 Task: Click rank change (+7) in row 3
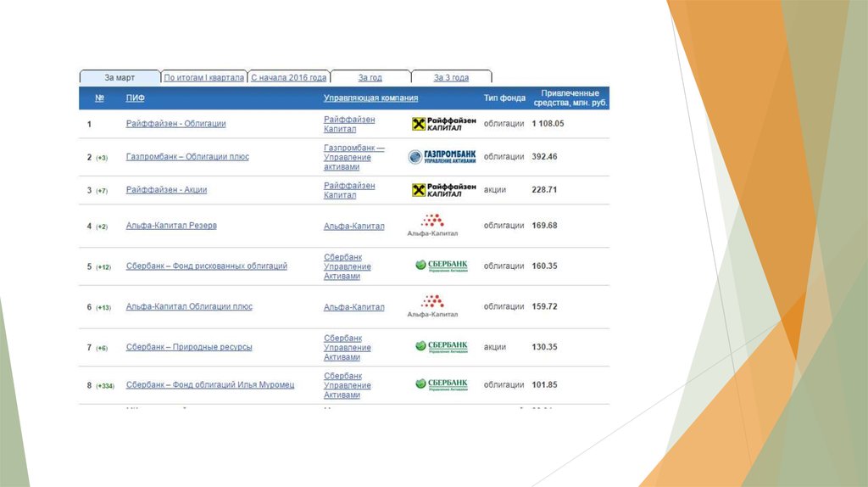tap(102, 191)
